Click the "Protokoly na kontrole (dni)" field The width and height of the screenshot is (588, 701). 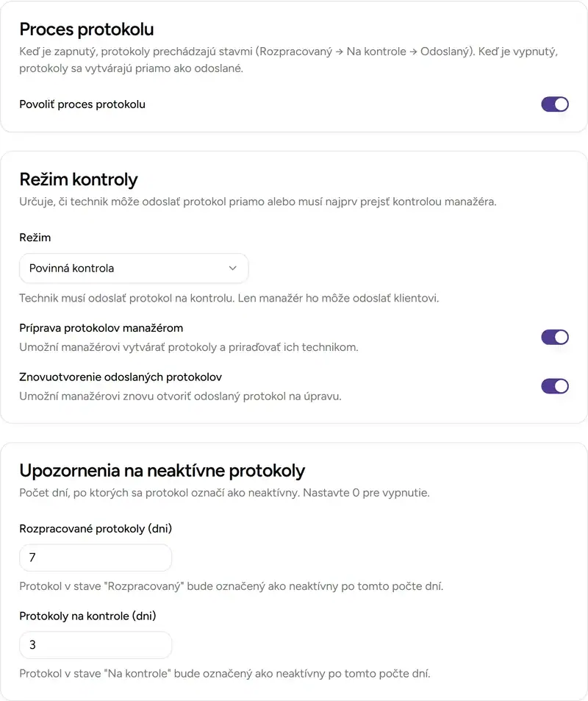[95, 645]
